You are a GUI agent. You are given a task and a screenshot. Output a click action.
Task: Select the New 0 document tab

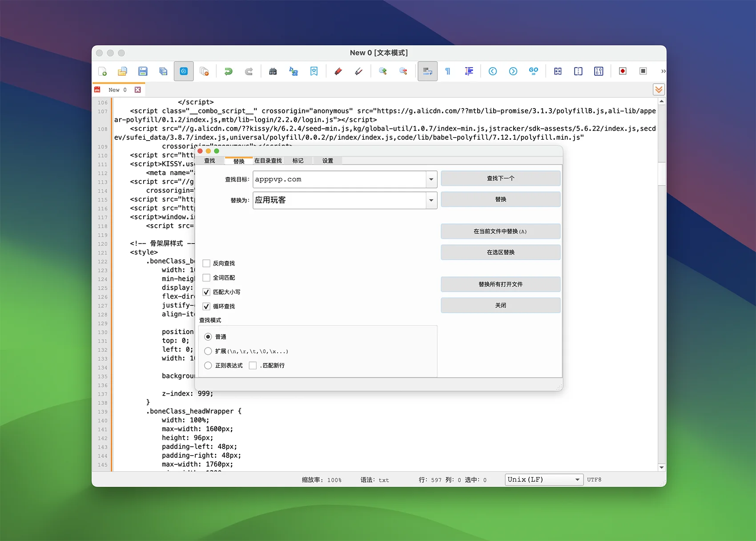(117, 90)
